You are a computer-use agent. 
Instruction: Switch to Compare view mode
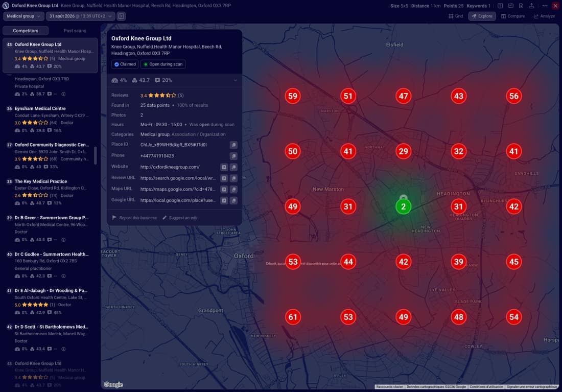(513, 16)
